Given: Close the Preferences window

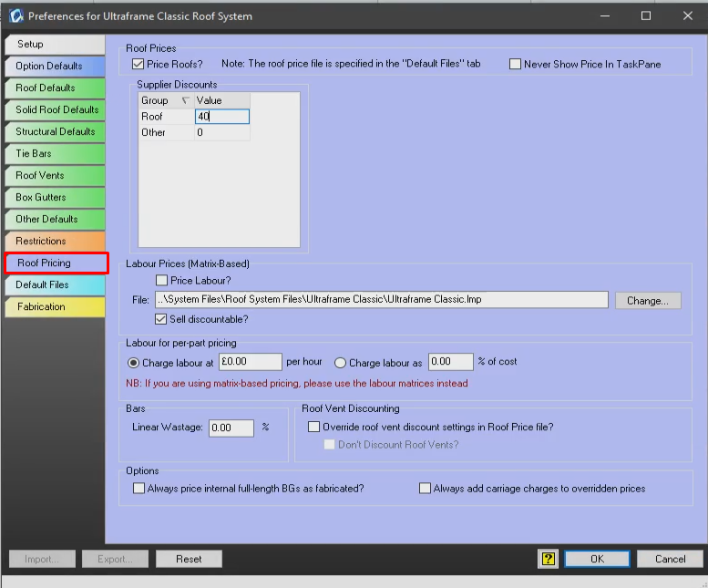Looking at the screenshot, I should pyautogui.click(x=688, y=15).
